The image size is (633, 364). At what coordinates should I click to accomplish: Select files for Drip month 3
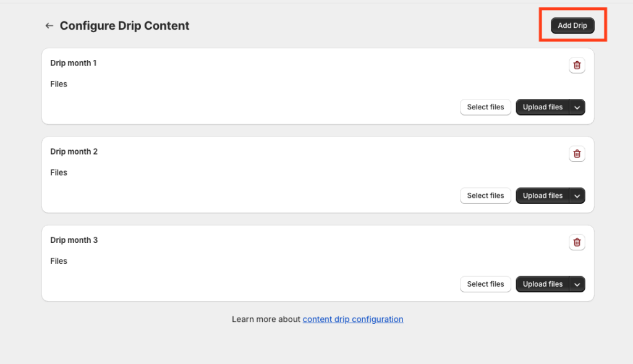point(485,284)
